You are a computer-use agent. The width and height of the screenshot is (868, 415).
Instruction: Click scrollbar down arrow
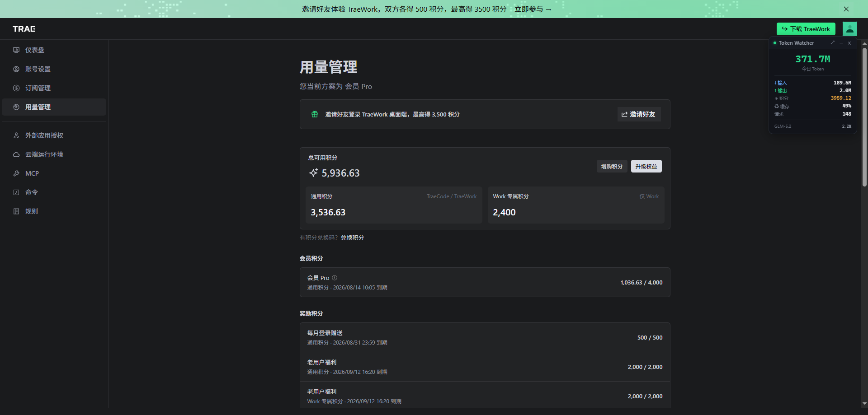coord(864,404)
